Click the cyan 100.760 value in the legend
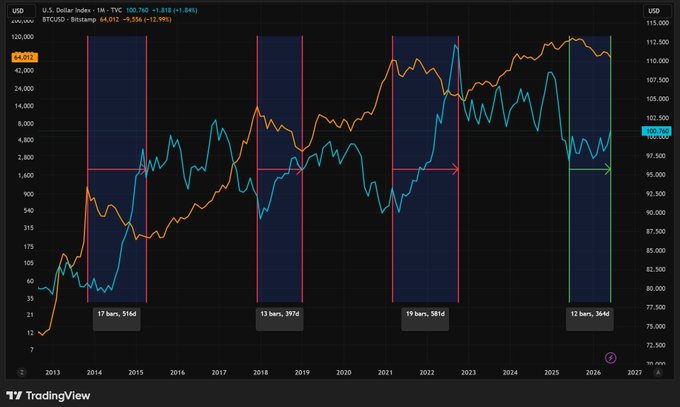This screenshot has height=407, width=680. coord(137,10)
